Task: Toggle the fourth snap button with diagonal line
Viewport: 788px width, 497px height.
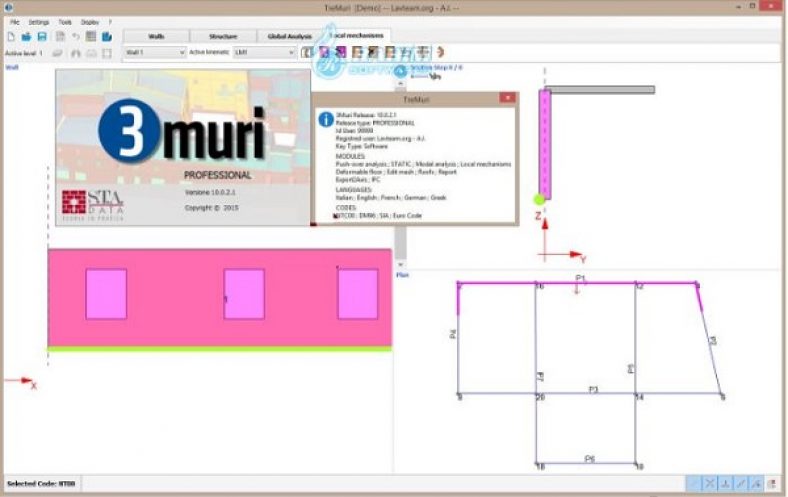Action: (x=741, y=484)
